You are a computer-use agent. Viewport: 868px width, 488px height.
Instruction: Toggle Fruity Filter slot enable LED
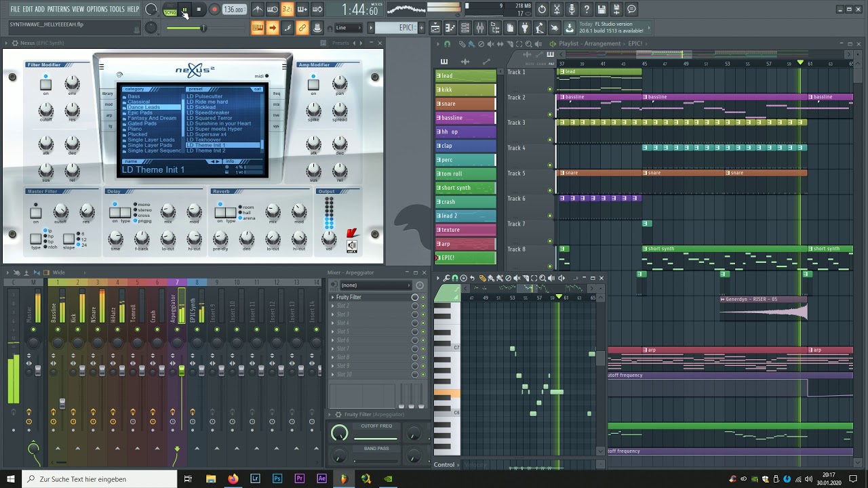pyautogui.click(x=423, y=298)
